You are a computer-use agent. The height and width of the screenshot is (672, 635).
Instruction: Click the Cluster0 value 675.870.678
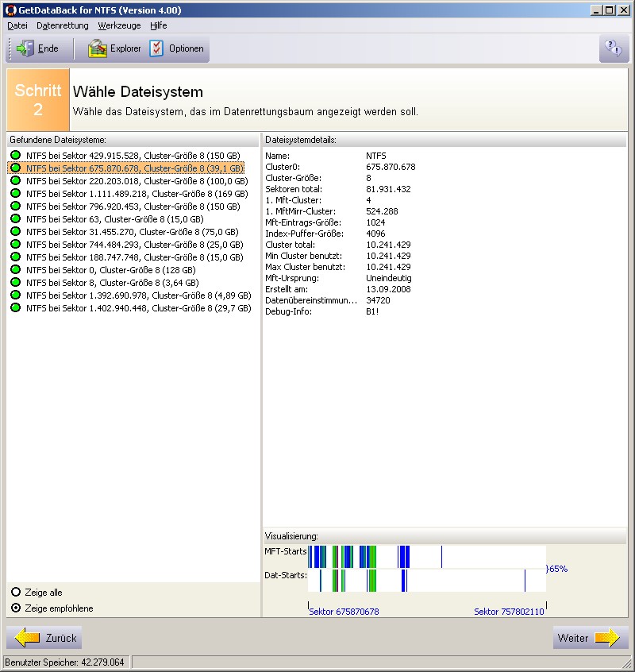(391, 167)
